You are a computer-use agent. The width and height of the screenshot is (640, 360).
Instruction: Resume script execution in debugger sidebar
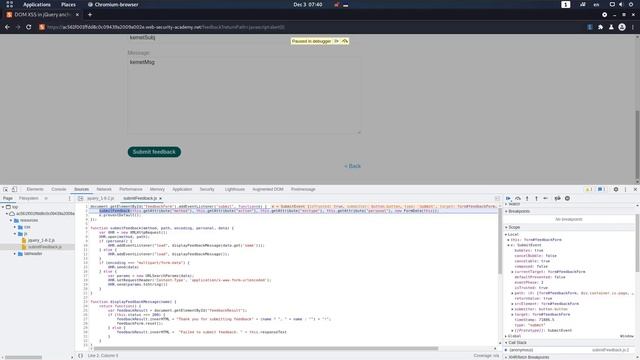click(508, 198)
